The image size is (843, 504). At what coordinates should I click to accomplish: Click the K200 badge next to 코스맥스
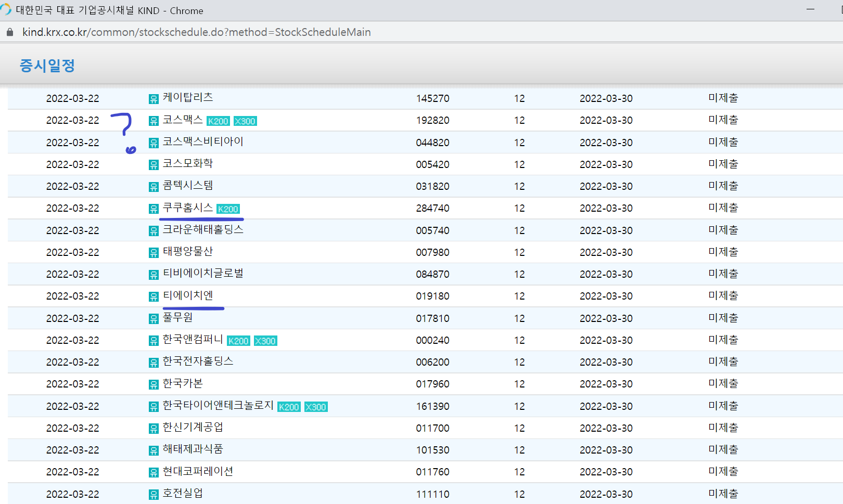(x=218, y=121)
